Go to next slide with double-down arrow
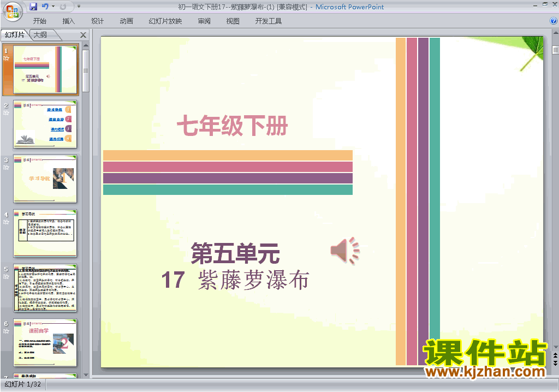The height and width of the screenshot is (392, 559). 555,363
